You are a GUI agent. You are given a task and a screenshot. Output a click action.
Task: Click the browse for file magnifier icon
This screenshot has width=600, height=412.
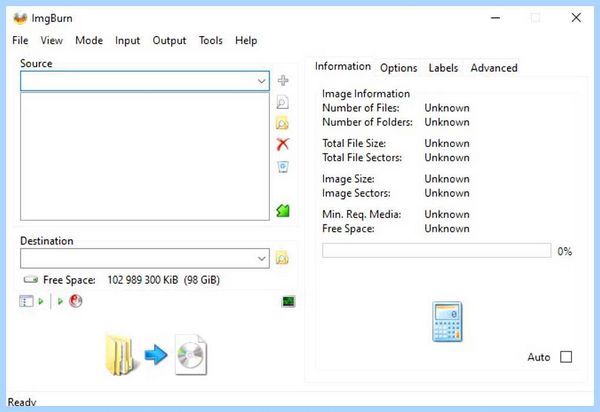coord(282,102)
